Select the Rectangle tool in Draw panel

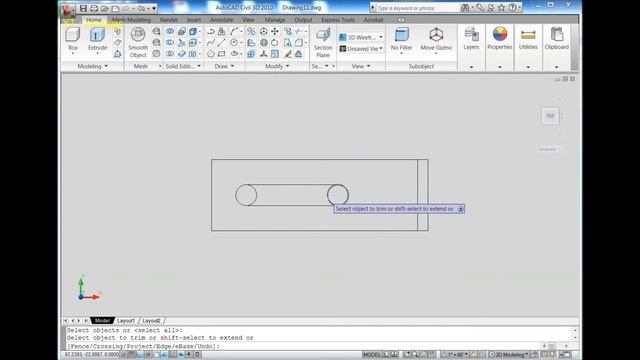pos(222,54)
